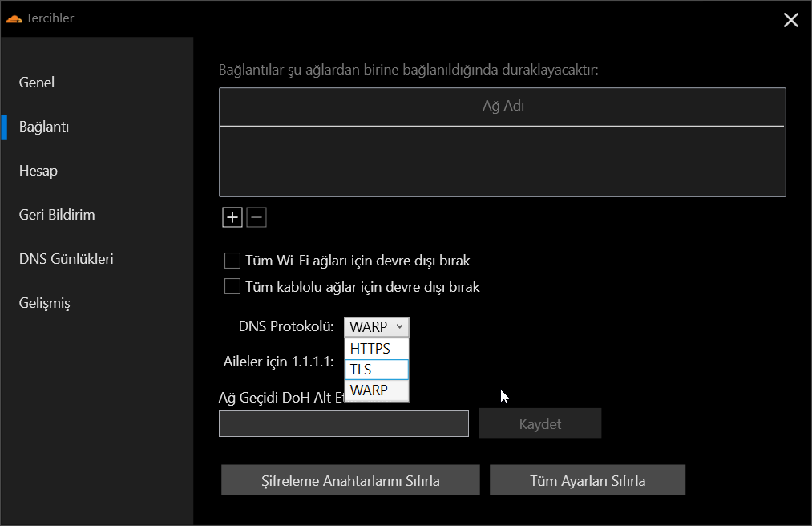
Task: Click the Ağ Geçidi DoH text field
Action: (x=344, y=423)
